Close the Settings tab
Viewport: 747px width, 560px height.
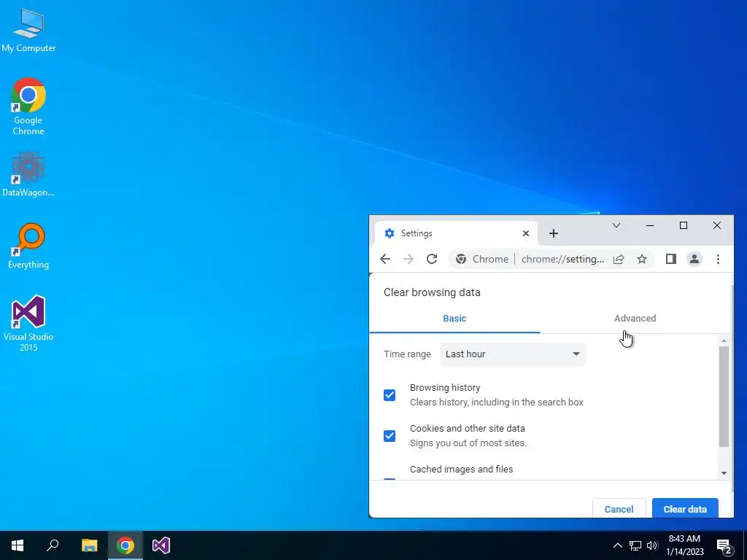click(525, 233)
